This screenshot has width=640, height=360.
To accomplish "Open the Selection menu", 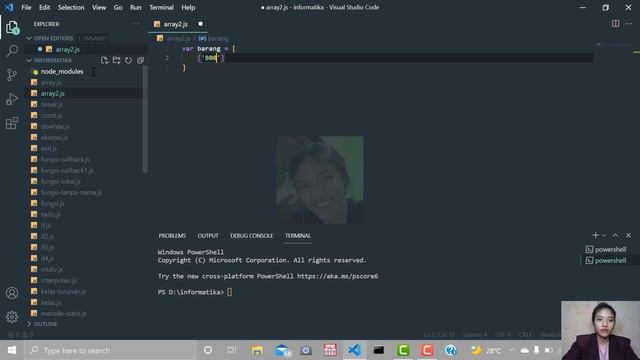I will (71, 7).
